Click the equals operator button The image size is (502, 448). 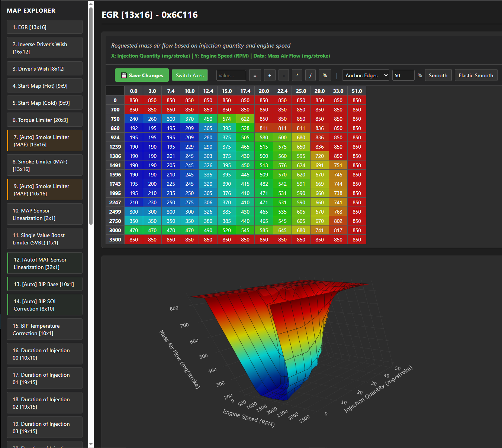(255, 75)
